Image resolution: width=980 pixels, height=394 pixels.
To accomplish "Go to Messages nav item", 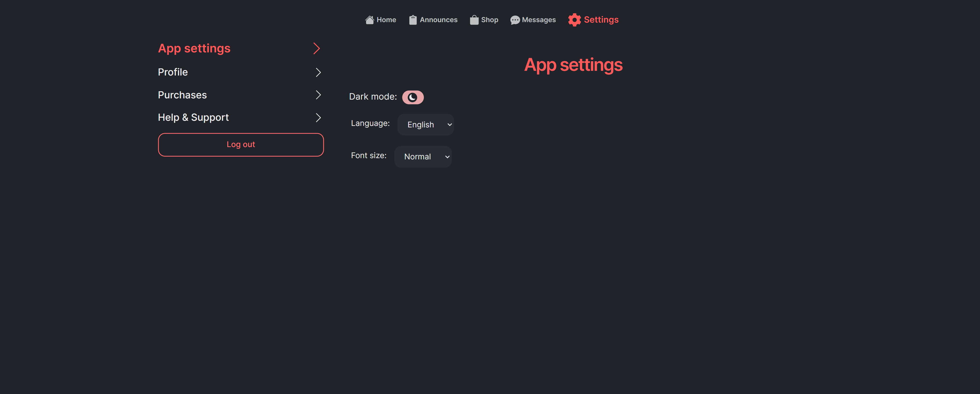I will (x=538, y=20).
